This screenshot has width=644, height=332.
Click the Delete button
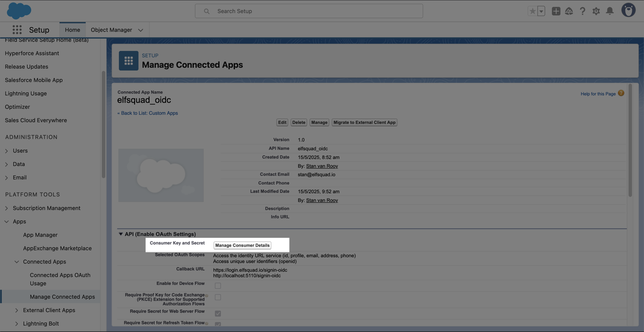coord(299,123)
